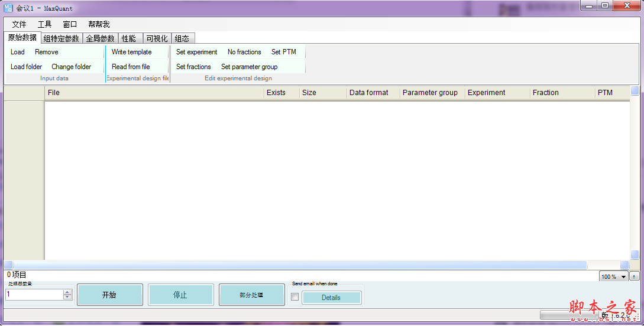The height and width of the screenshot is (326, 644).
Task: Switch to the 全局参数 tab
Action: point(100,38)
